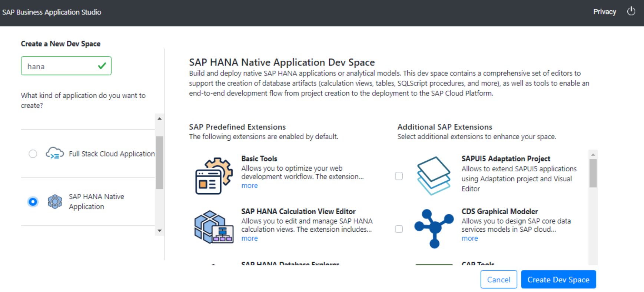The height and width of the screenshot is (292, 644).
Task: Click the CDS Graphical Modeler icon
Action: [434, 228]
